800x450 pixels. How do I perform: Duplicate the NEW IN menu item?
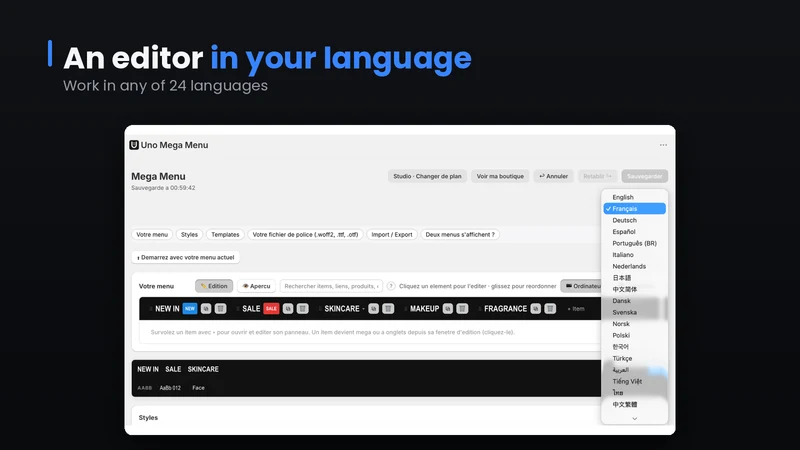tap(206, 309)
